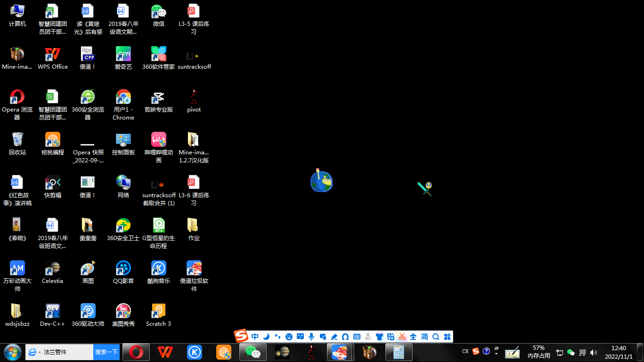Viewport: 644px width, 362px height.
Task: Launch 360安全卫士 from the desktop
Action: [x=123, y=229]
